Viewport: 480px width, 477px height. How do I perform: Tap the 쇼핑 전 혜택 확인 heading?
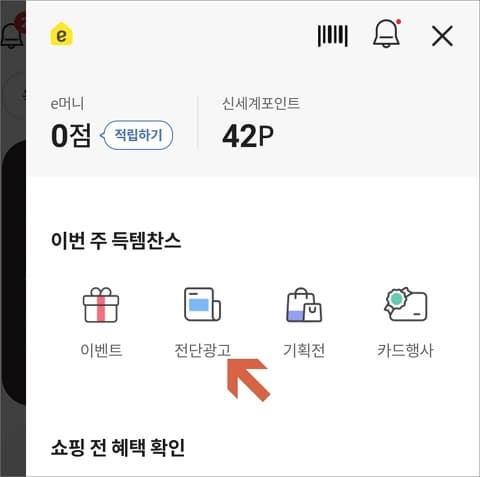(118, 447)
